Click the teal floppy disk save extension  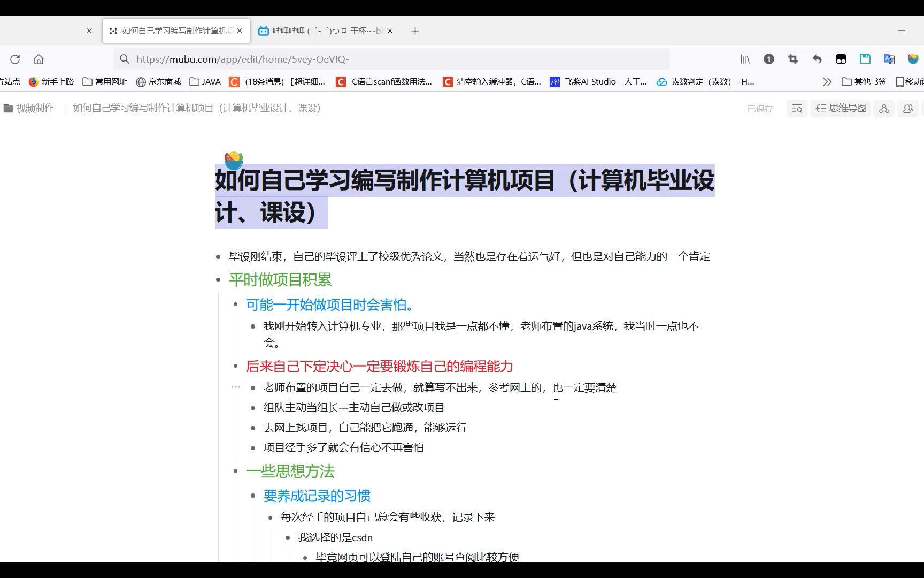865,59
